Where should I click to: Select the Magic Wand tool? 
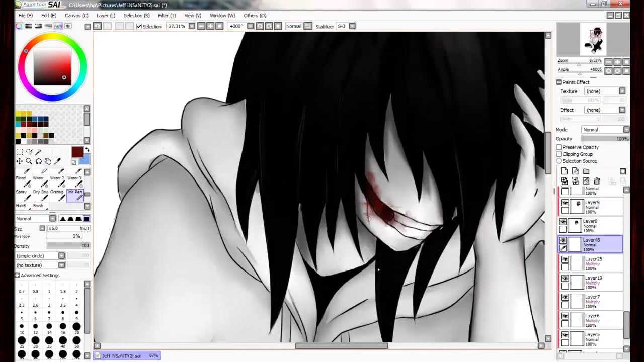point(38,152)
